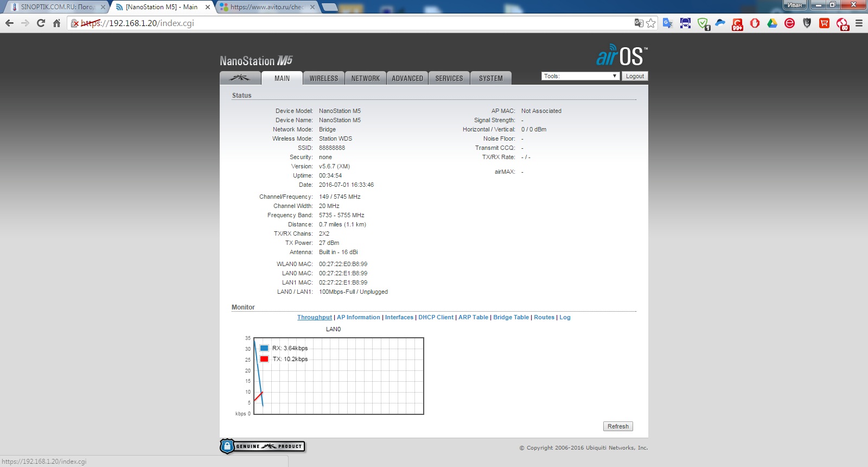Click the SSID value 88888888
The height and width of the screenshot is (467, 868).
tap(332, 148)
